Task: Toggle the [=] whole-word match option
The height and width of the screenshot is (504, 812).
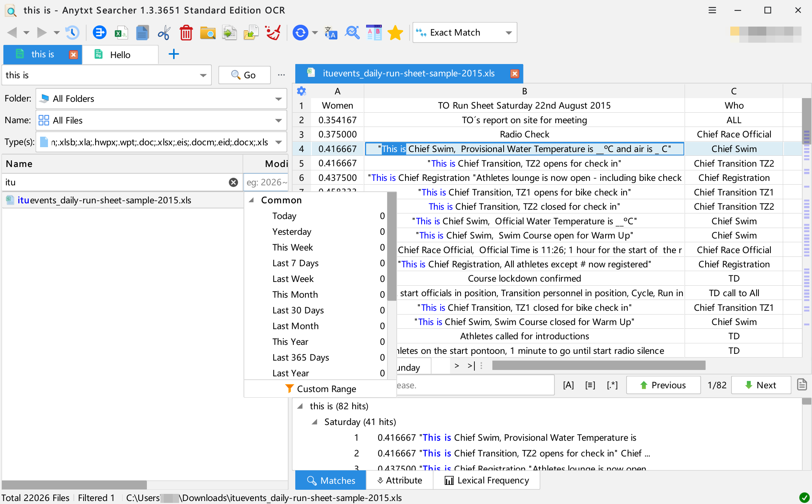Action: (590, 385)
